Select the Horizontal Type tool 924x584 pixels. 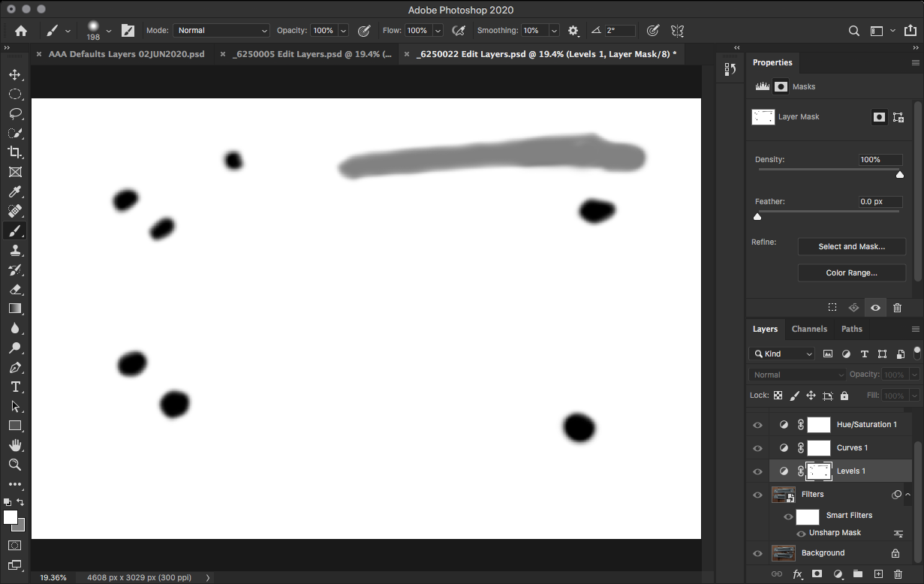[15, 387]
